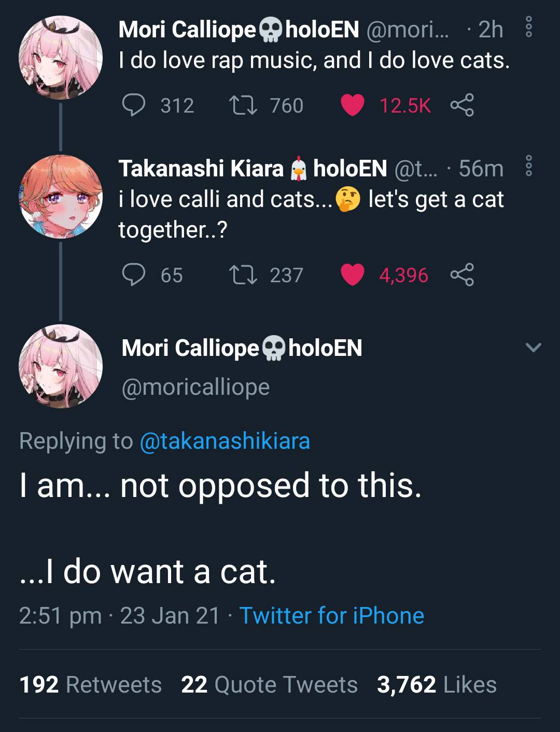Reply to Mori Calliope's rap music tweet
This screenshot has width=560, height=732.
click(134, 105)
